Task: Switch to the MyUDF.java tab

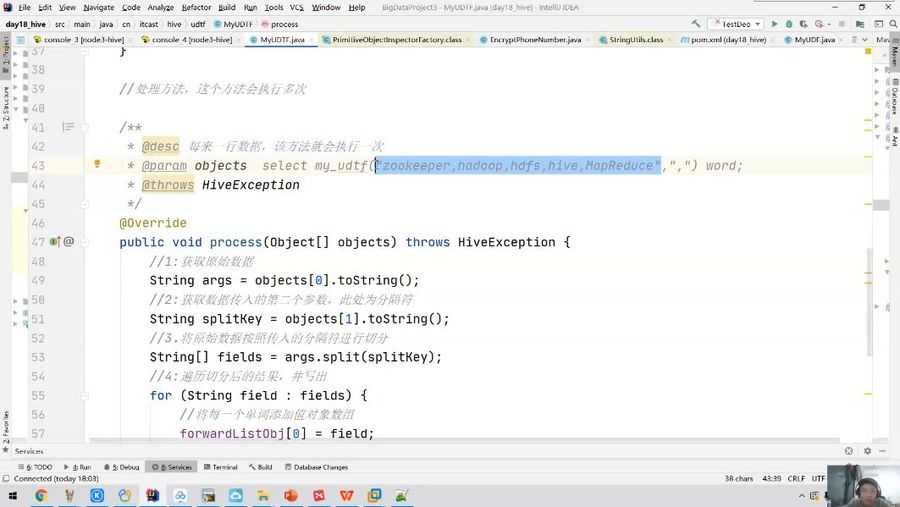Action: (812, 40)
